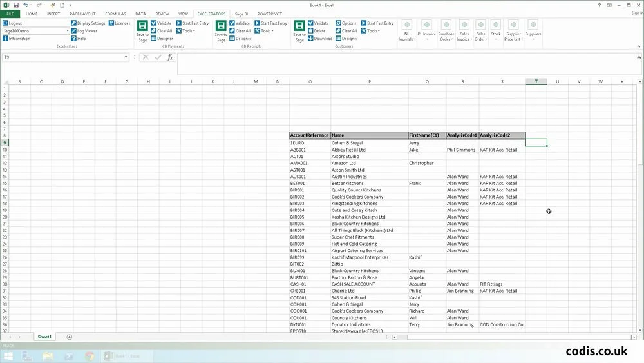Start Fast Entry for CB Payments

point(193,23)
